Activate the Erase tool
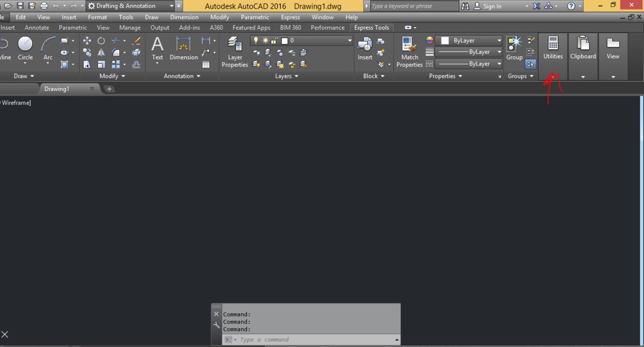This screenshot has width=644, height=347. point(136,41)
